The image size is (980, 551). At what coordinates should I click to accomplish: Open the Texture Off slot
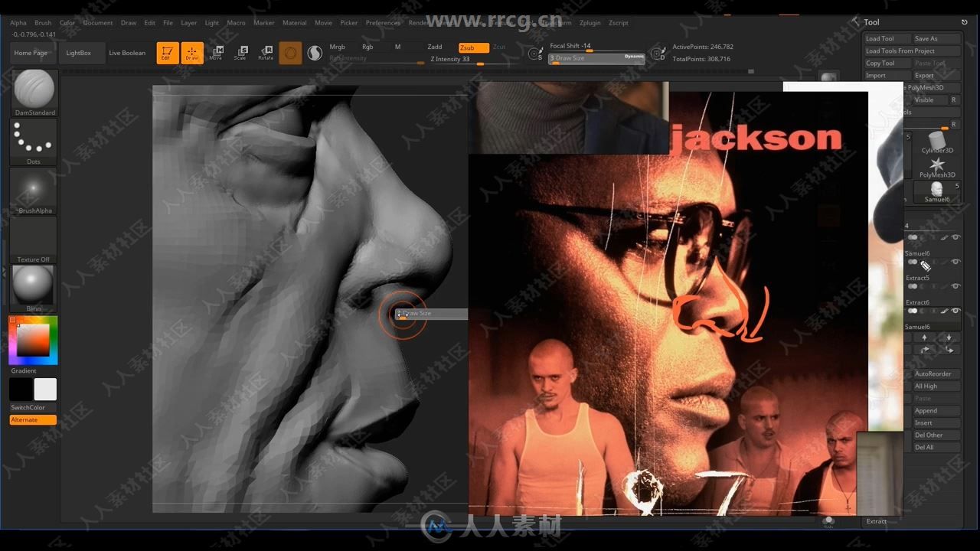(x=34, y=240)
